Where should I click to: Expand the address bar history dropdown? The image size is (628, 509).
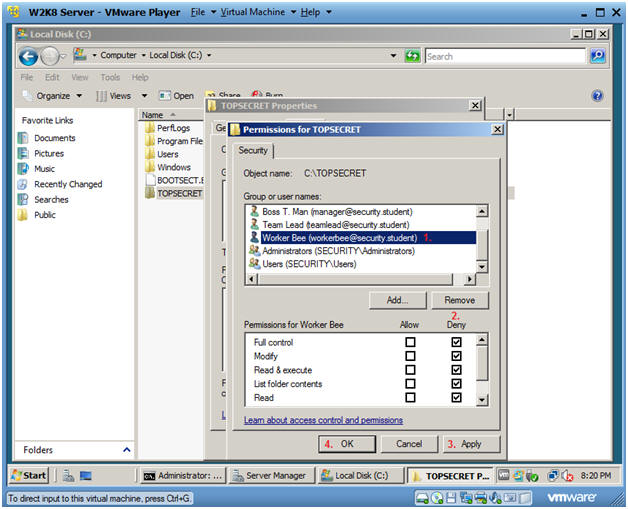coord(393,56)
